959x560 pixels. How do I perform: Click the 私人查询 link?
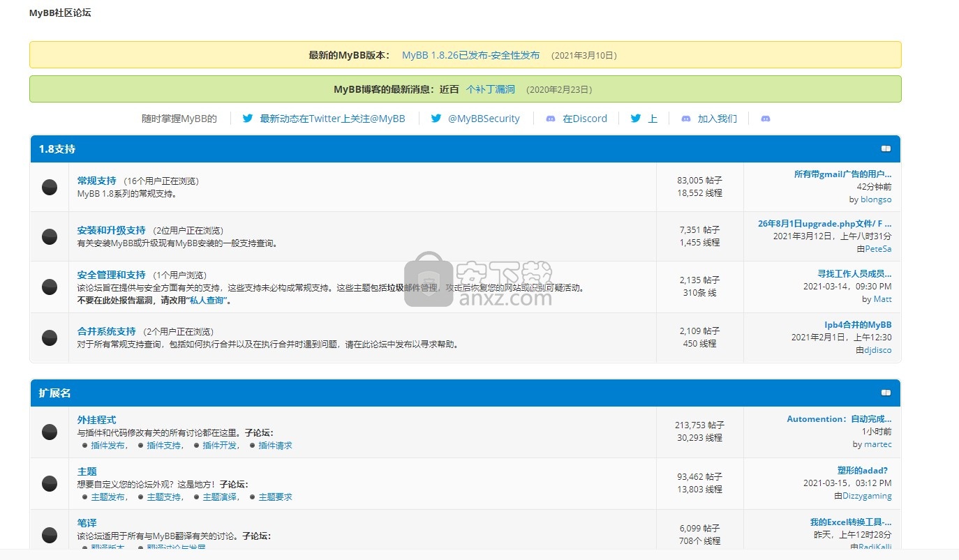[207, 301]
